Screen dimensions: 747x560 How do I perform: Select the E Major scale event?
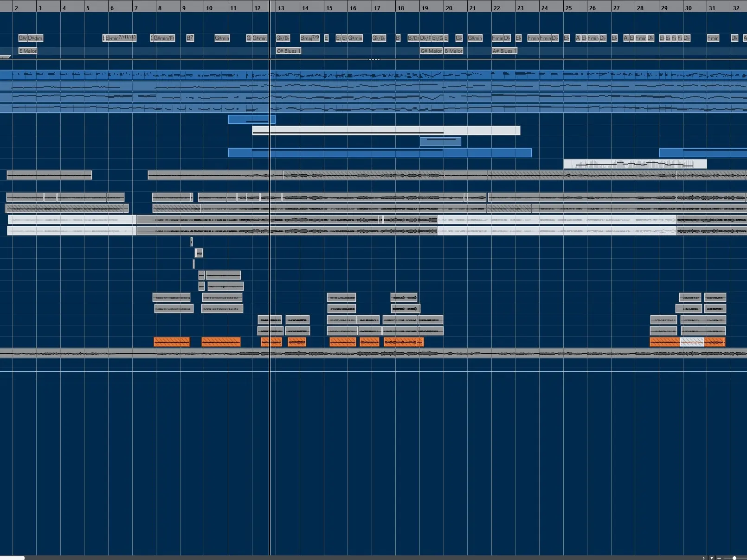click(28, 51)
